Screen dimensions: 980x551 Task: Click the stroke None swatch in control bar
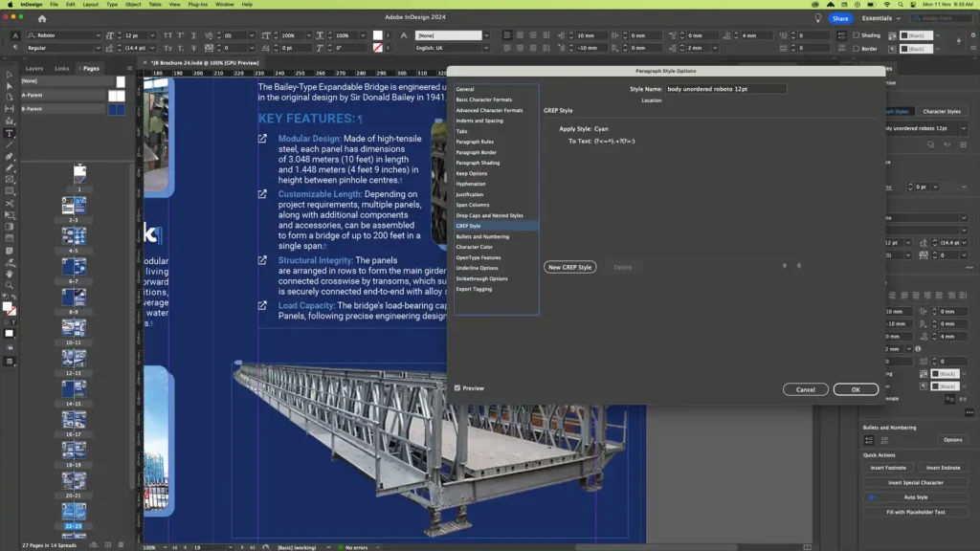(377, 48)
